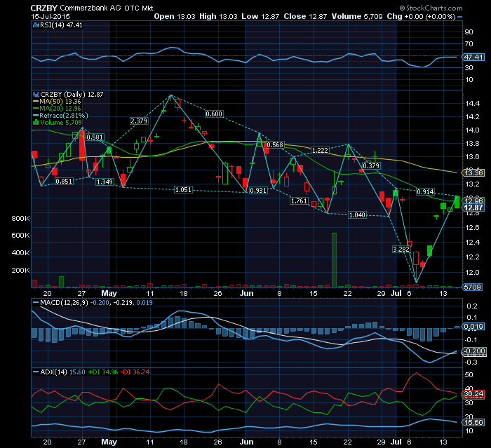The width and height of the screenshot is (491, 448).
Task: Click the 3.282 retrace ratio label
Action: [x=401, y=249]
